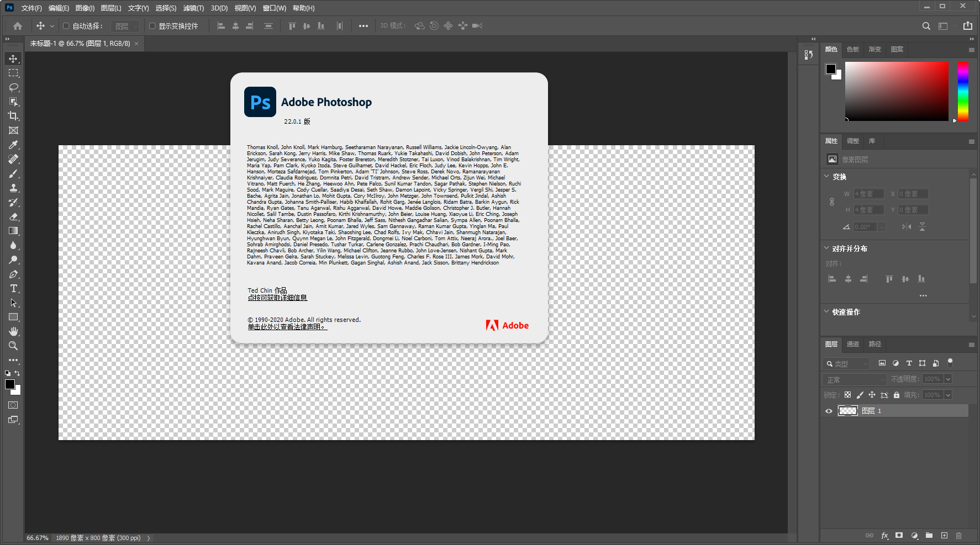Open the 不透明度 percentage dropdown
This screenshot has width=980, height=545.
coord(949,379)
